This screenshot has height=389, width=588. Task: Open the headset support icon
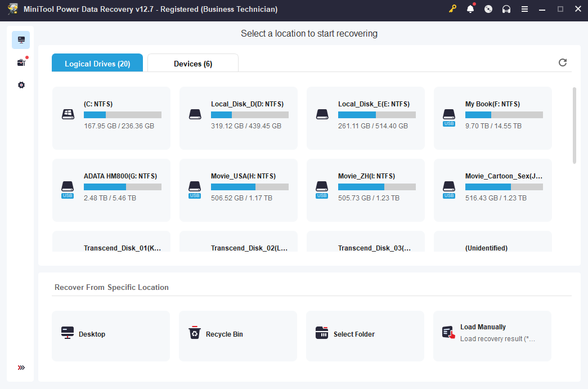coord(506,9)
